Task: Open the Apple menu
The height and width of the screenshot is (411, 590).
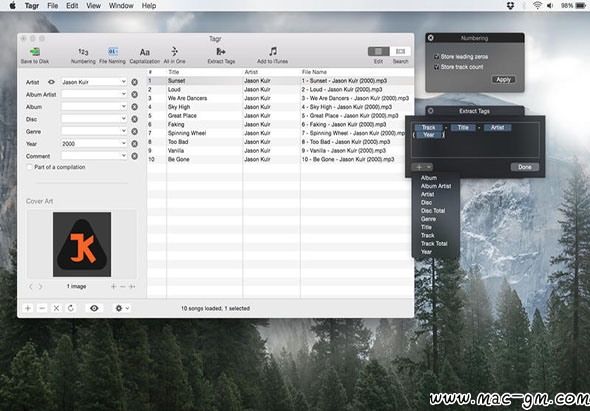Action: [12, 6]
